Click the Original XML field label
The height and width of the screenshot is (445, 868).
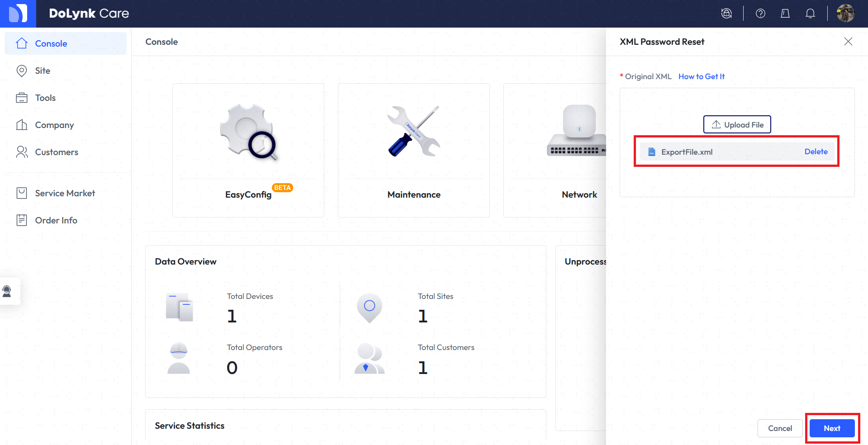tap(648, 76)
